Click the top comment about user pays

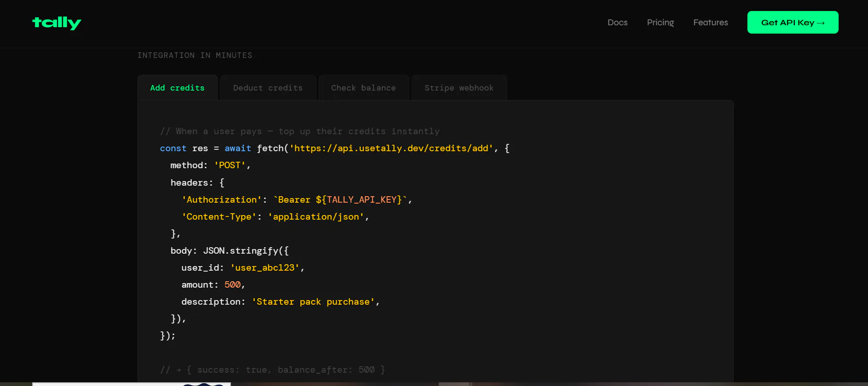pos(300,131)
